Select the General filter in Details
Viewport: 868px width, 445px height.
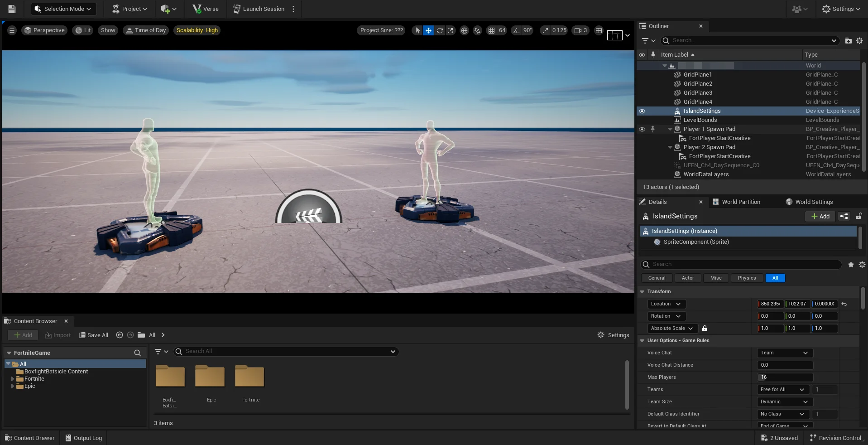(657, 278)
